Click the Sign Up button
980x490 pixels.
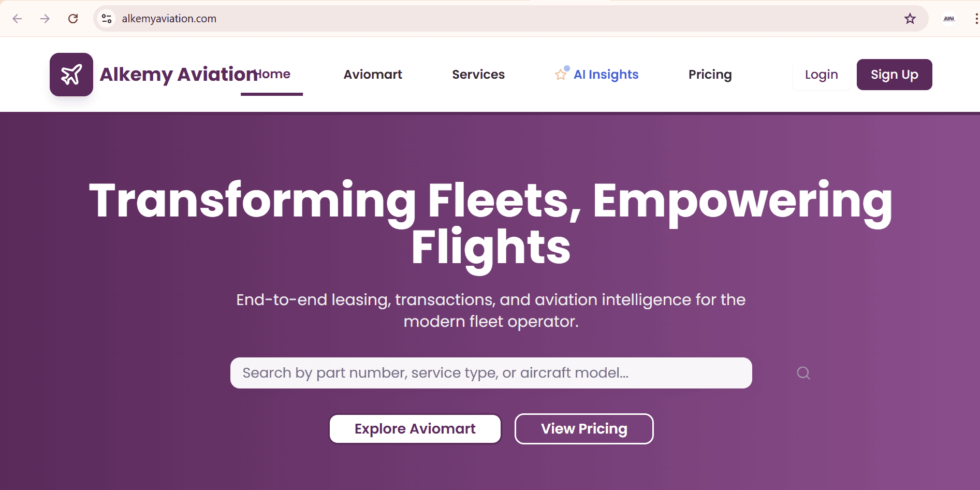pos(894,74)
